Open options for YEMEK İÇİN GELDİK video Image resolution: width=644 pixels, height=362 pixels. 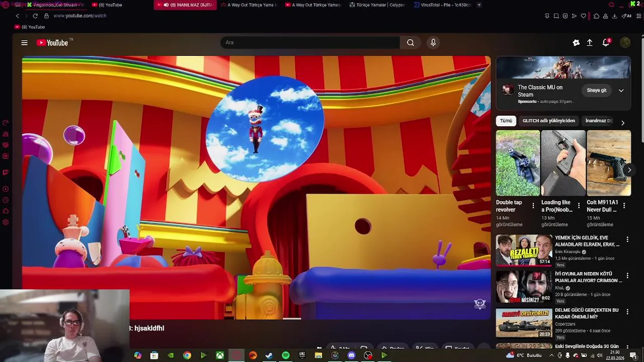(x=627, y=240)
